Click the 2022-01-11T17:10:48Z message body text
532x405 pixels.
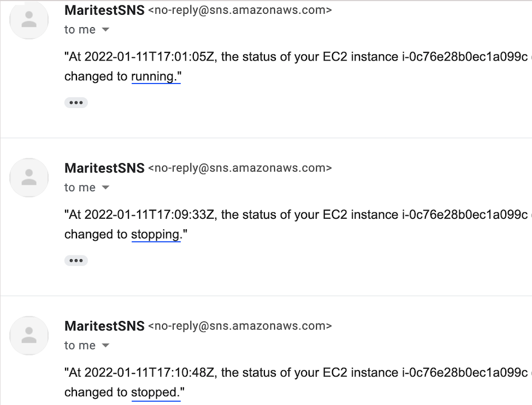(295, 372)
